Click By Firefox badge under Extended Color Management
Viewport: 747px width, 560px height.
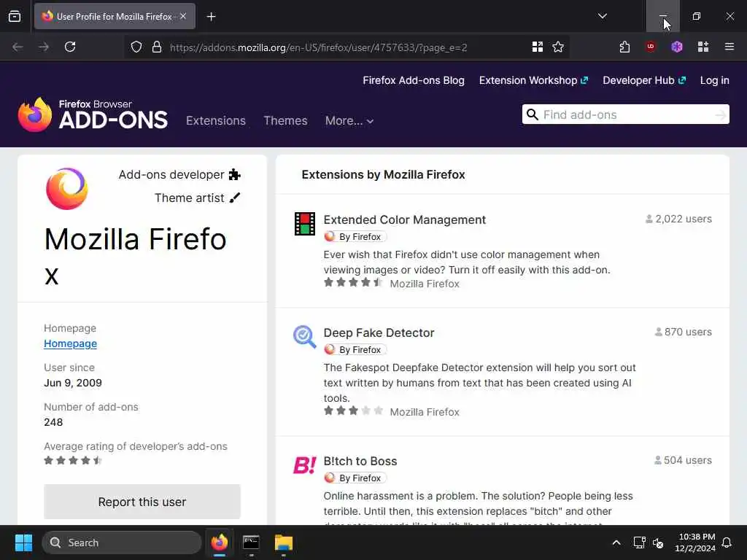pos(355,237)
